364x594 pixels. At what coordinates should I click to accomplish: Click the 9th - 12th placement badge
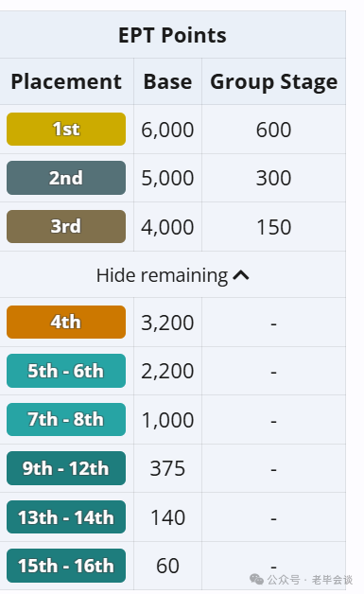pyautogui.click(x=66, y=468)
